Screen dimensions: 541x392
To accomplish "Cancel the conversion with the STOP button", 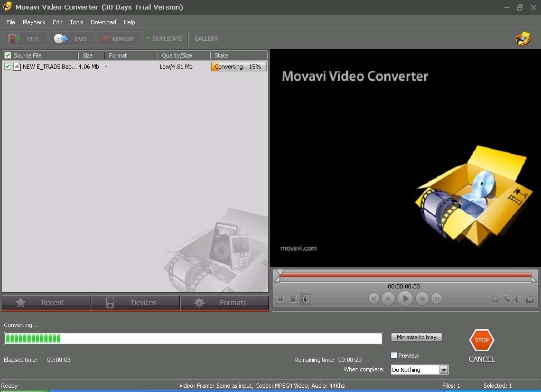I will [481, 341].
